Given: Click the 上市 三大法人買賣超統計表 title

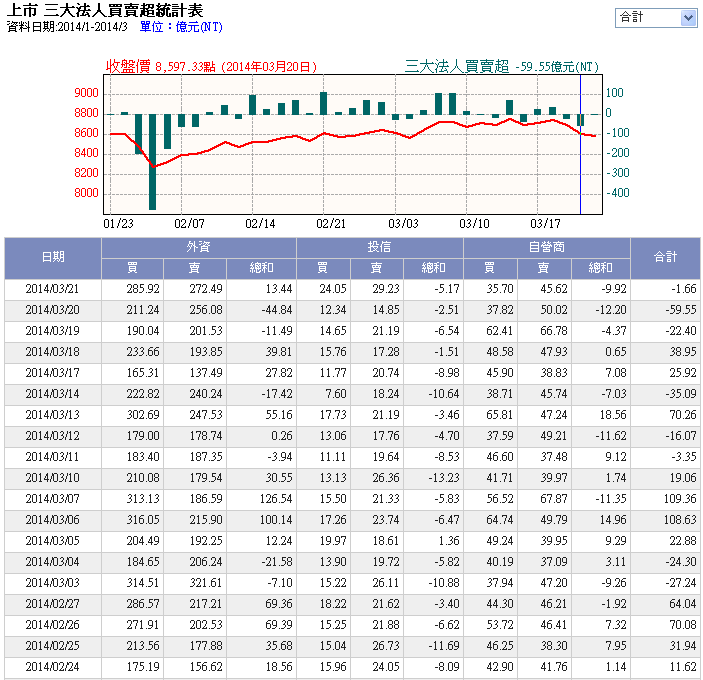Looking at the screenshot, I should pyautogui.click(x=105, y=10).
